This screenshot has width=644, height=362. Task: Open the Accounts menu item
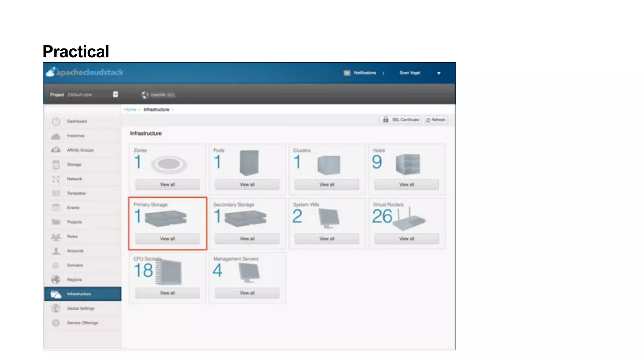(x=75, y=251)
